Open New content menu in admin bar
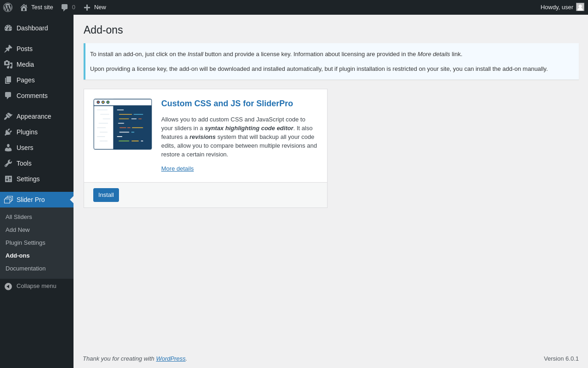The width and height of the screenshot is (588, 368). click(x=100, y=7)
